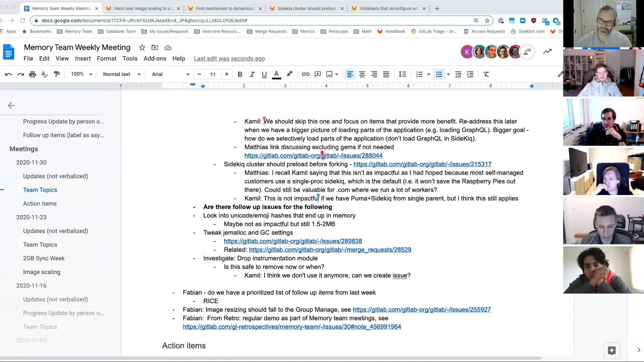Open the Insert image dropdown arrow

point(337,74)
